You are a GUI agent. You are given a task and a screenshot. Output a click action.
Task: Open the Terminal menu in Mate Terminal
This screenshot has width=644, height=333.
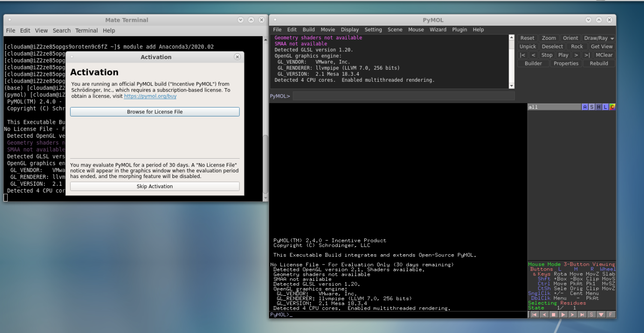87,30
